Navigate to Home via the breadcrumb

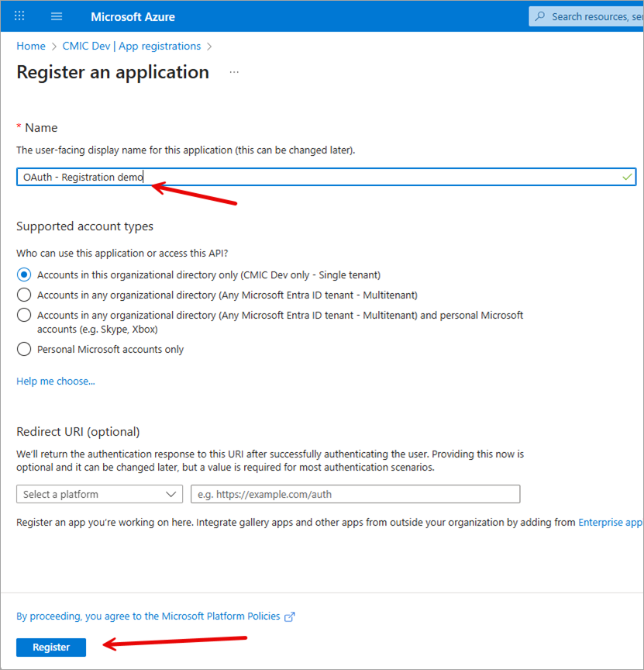coord(30,46)
